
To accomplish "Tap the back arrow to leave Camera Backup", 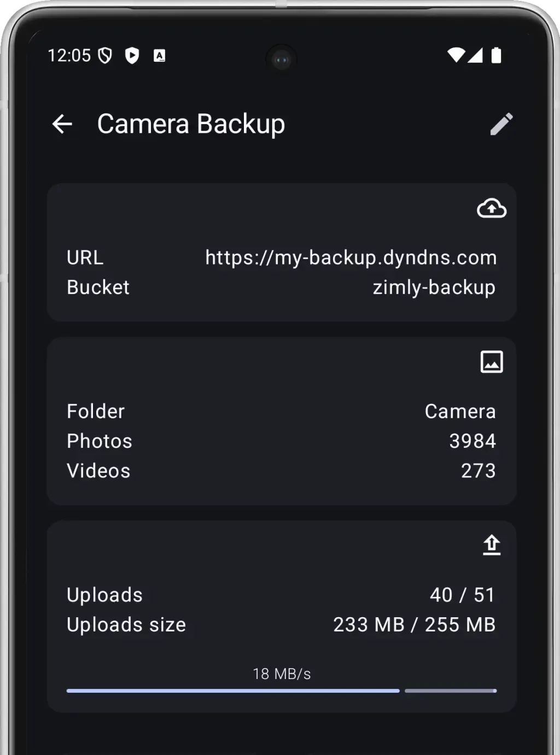I will 63,124.
